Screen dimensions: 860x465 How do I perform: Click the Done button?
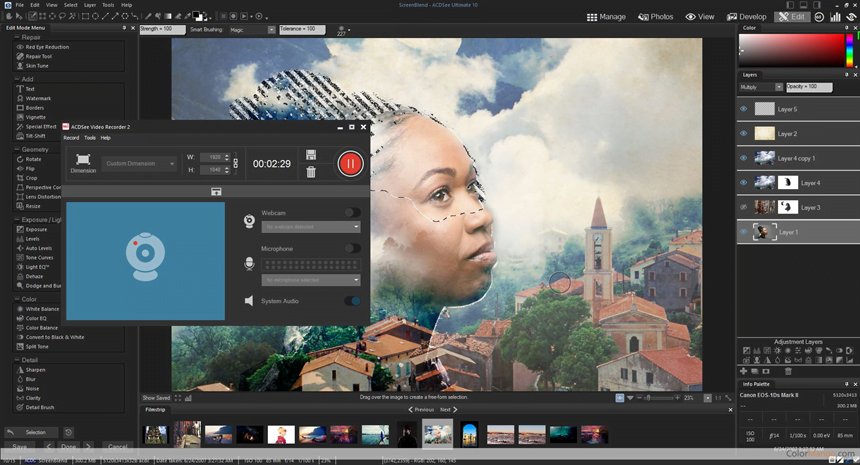point(69,446)
